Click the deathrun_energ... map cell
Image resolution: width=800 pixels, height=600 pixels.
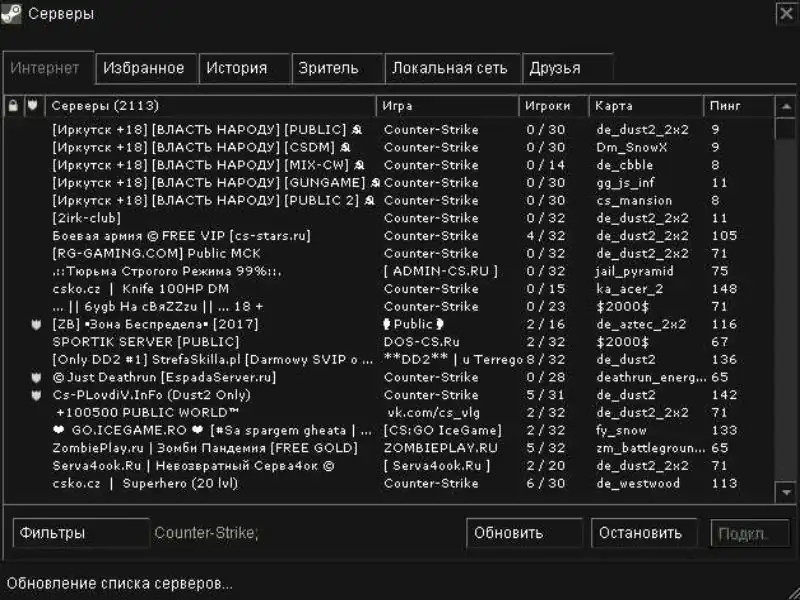coord(651,378)
